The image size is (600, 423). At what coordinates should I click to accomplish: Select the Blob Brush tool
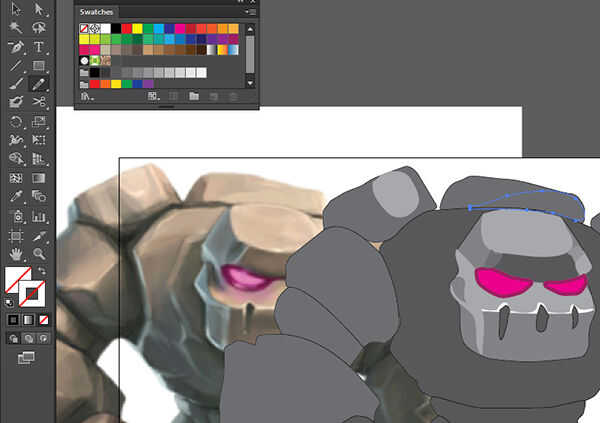coord(16,102)
